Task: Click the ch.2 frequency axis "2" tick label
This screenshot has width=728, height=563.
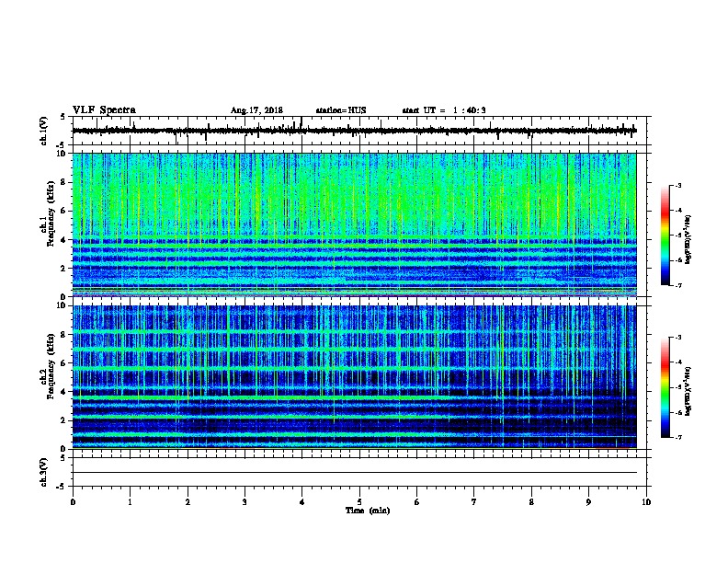Action: 63,420
